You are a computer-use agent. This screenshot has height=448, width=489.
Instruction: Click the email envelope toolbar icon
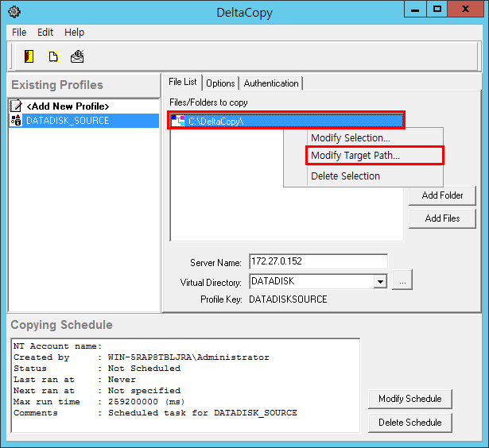click(77, 56)
